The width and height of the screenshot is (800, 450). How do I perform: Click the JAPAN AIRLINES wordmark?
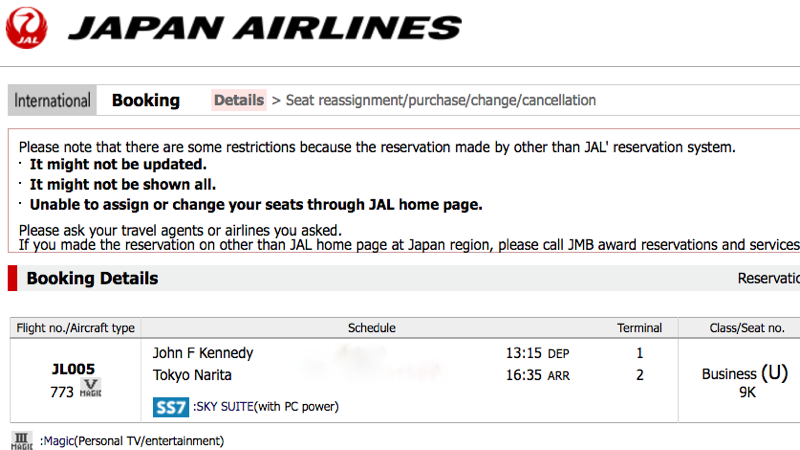pyautogui.click(x=265, y=28)
